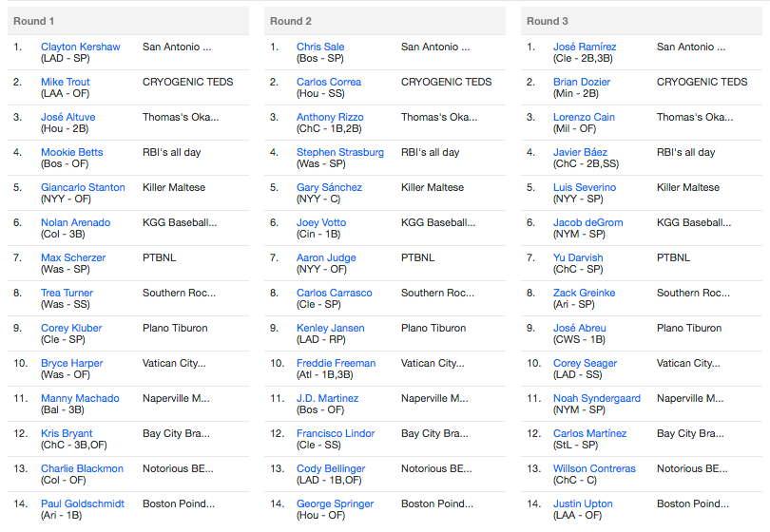The height and width of the screenshot is (532, 770).
Task: Click Chris Sale in Round 2
Action: click(x=320, y=47)
